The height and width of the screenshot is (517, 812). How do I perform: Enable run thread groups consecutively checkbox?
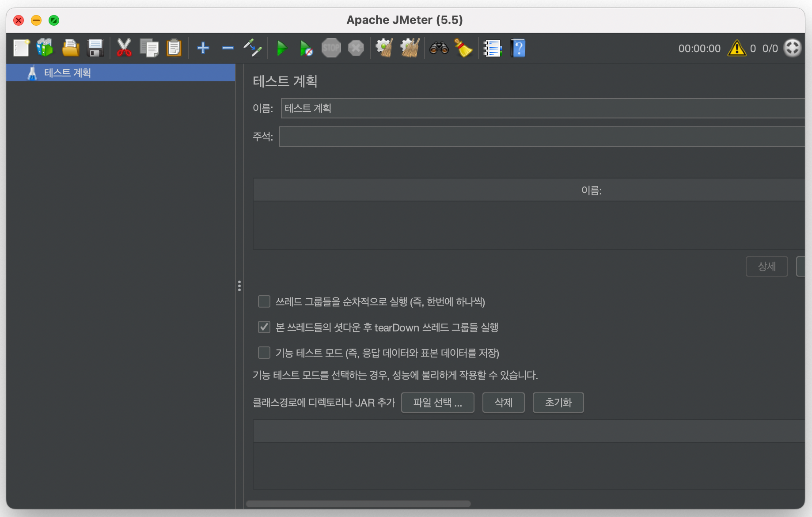tap(264, 301)
